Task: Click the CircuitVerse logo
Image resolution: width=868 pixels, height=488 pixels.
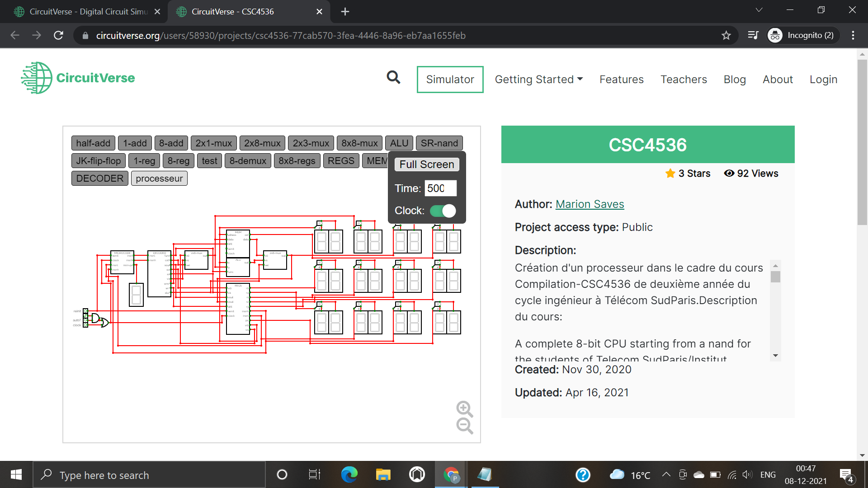Action: tap(77, 78)
